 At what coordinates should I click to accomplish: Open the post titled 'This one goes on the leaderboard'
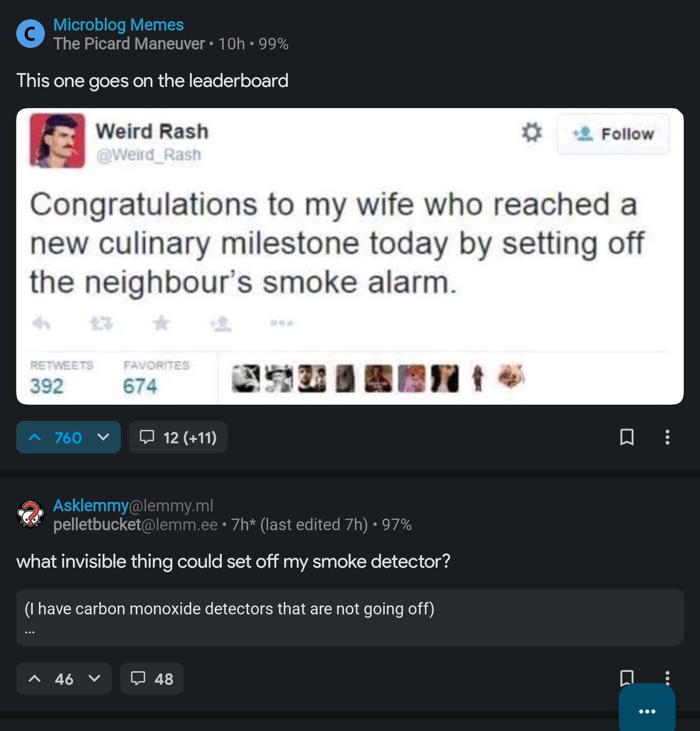pos(152,81)
